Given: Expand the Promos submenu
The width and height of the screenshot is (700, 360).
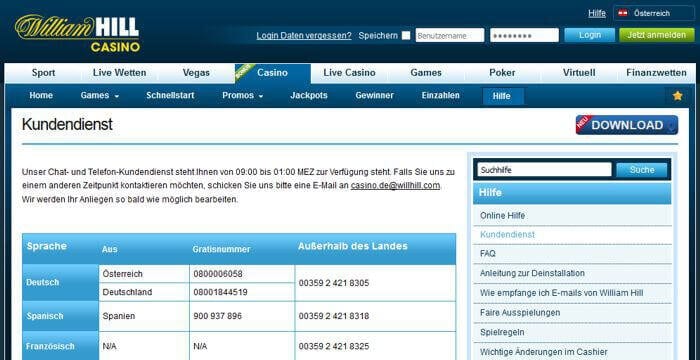Looking at the screenshot, I should (242, 96).
